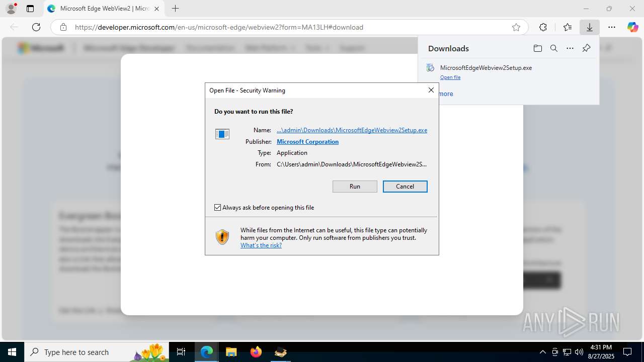Add this page to favorites star
This screenshot has width=644, height=362.
pos(516,27)
